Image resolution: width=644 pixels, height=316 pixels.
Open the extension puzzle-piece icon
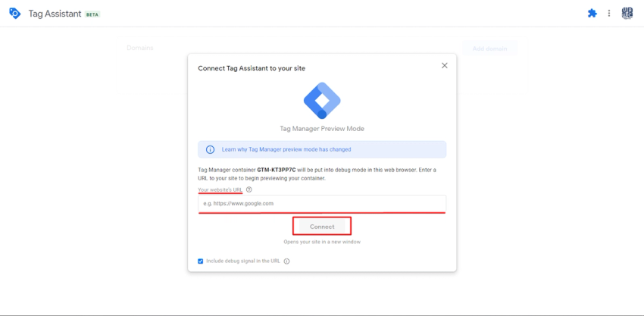click(592, 14)
